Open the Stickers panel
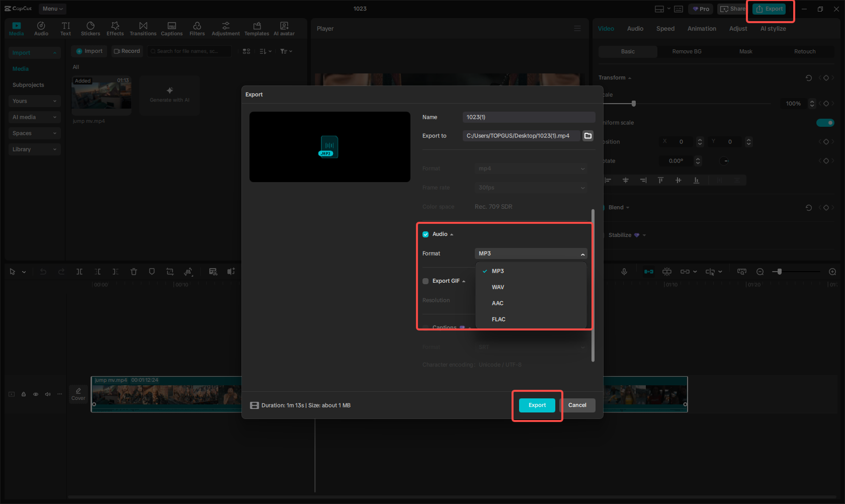845x504 pixels. (x=91, y=28)
